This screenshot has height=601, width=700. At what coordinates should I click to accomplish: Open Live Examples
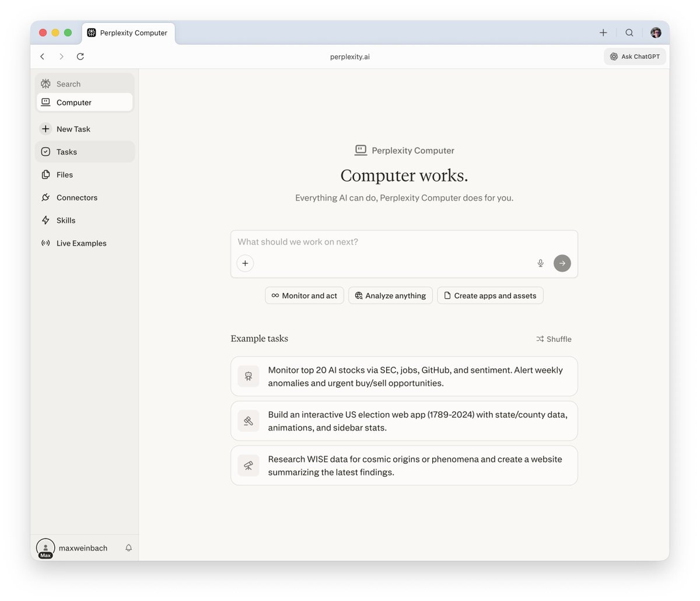(x=85, y=243)
